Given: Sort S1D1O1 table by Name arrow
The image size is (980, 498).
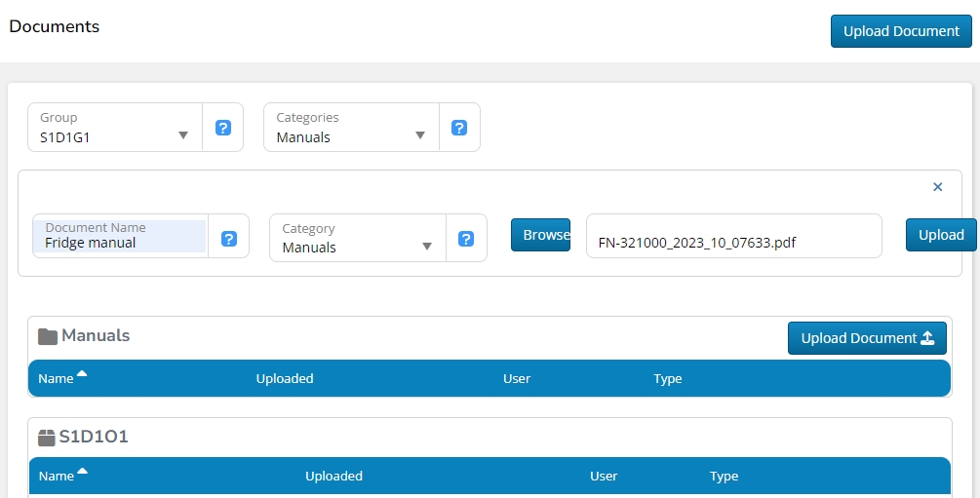Looking at the screenshot, I should [82, 473].
